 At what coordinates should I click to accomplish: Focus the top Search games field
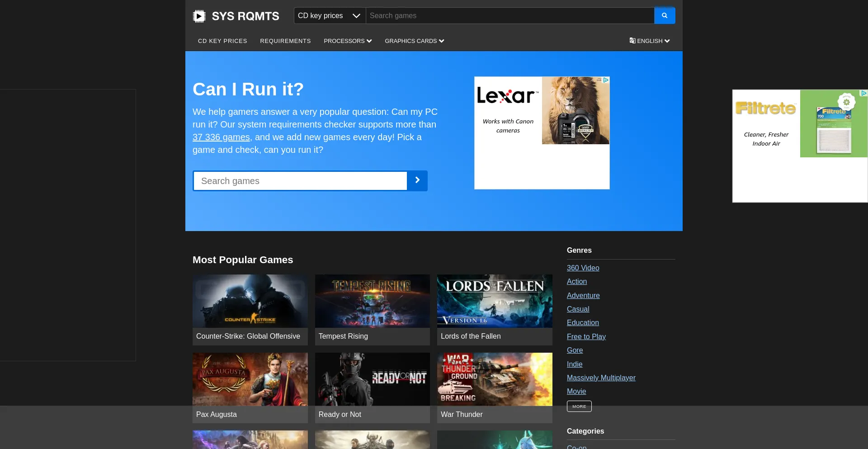[509, 15]
